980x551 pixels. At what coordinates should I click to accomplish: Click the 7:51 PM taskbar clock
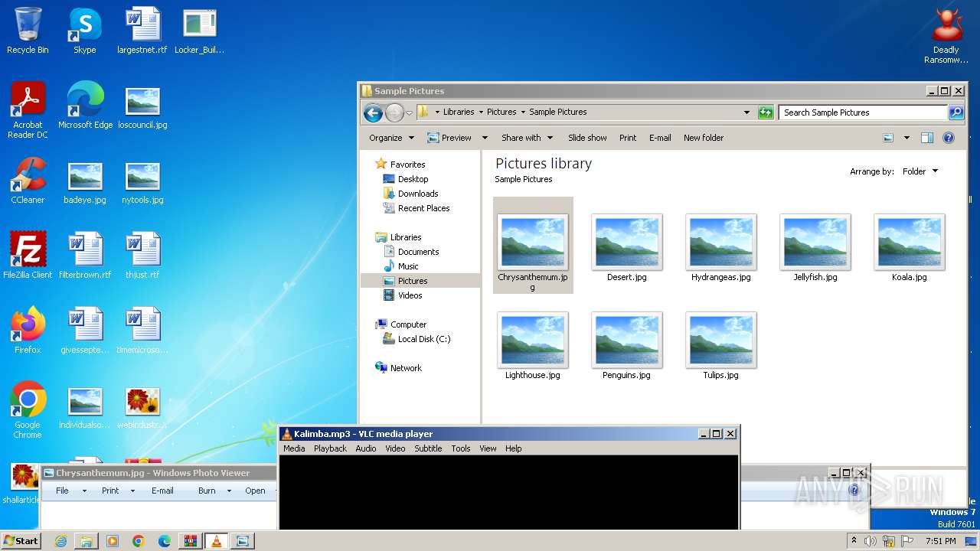(x=940, y=541)
